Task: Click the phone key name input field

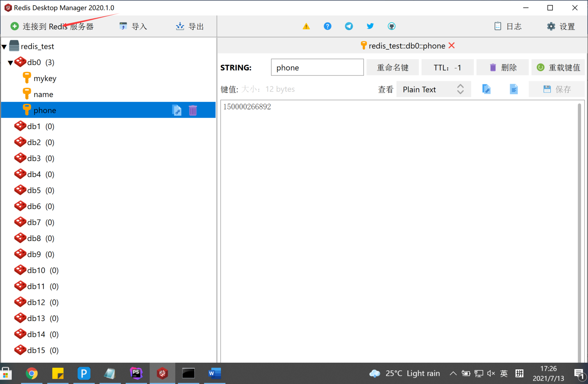Action: tap(318, 68)
